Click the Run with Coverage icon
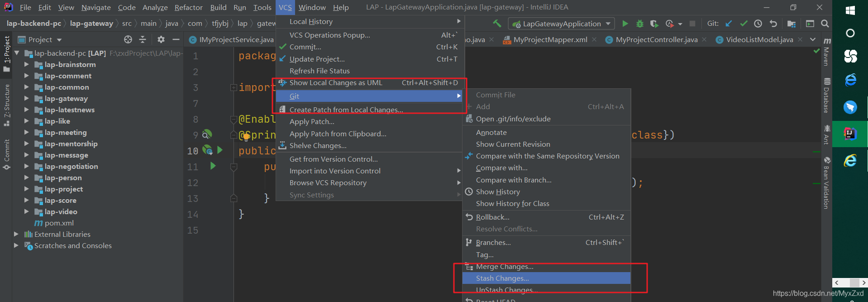 654,24
